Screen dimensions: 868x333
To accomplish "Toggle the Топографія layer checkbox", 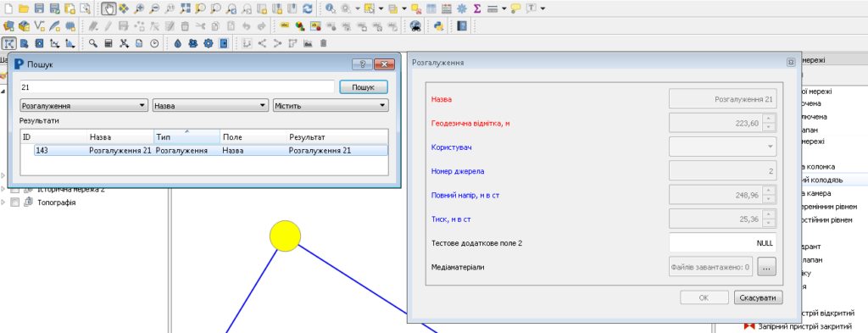I will (x=15, y=203).
